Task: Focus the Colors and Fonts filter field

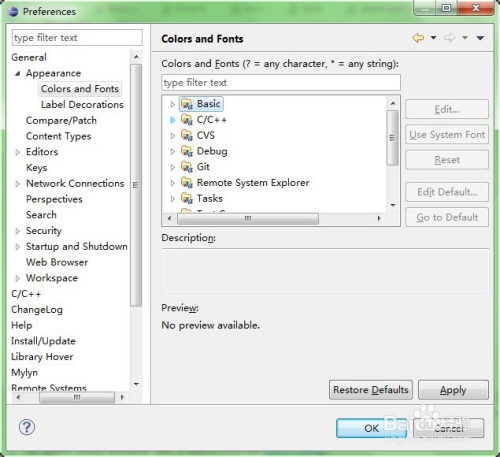Action: 281,82
